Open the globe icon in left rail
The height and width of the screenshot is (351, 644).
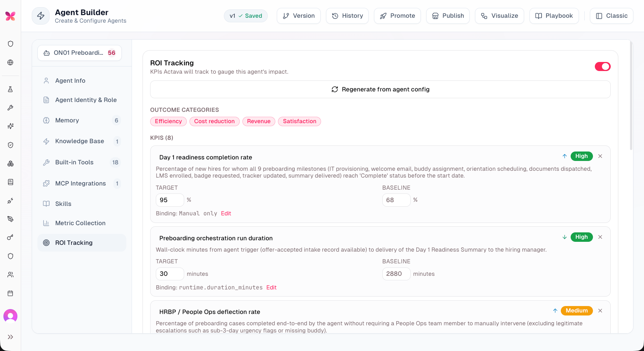(x=11, y=62)
